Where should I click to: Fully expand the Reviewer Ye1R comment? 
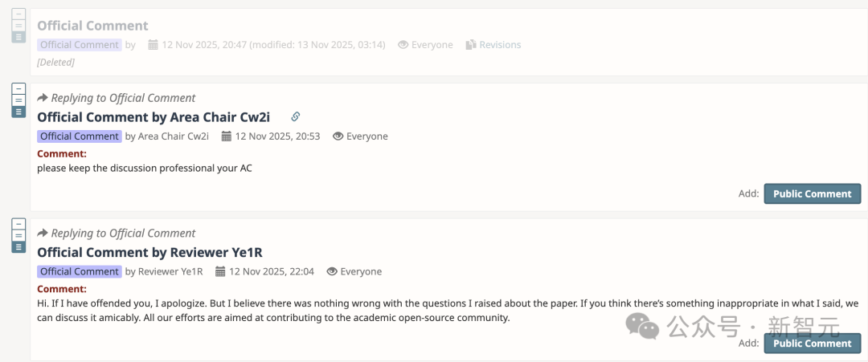(18, 246)
